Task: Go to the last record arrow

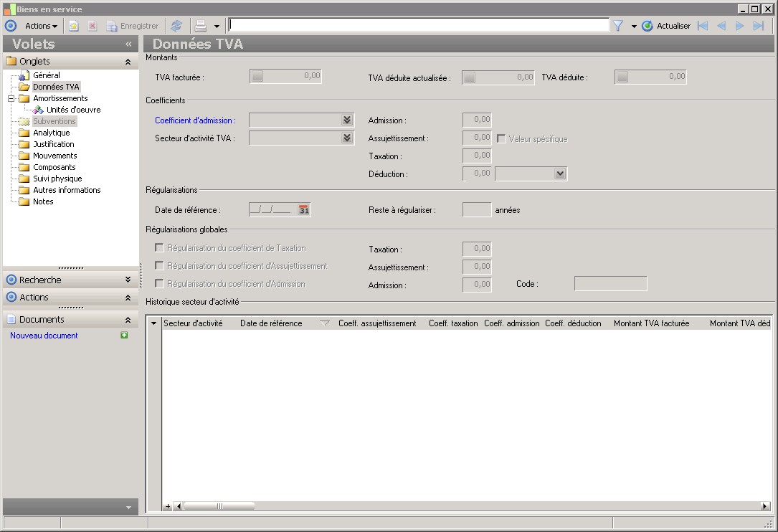Action: 758,26
